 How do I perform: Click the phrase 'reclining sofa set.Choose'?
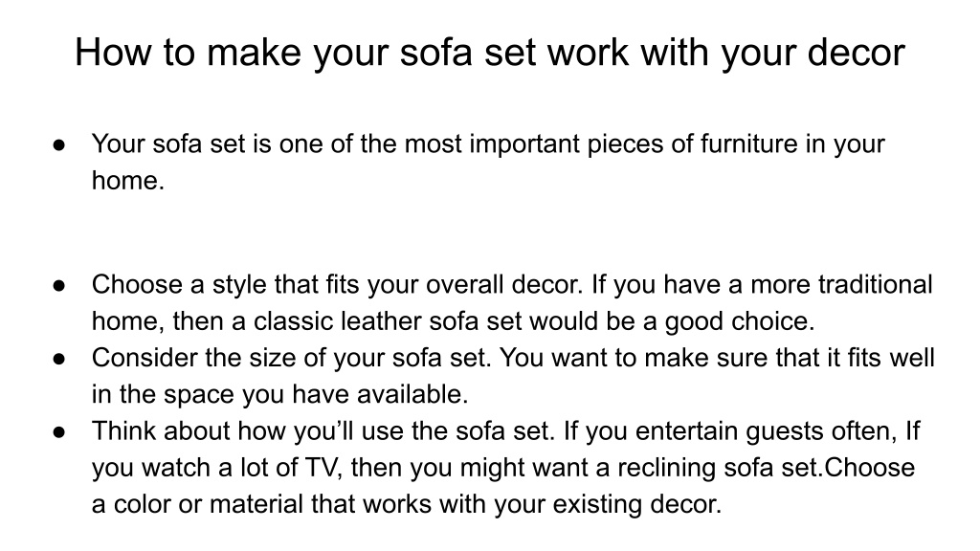767,468
